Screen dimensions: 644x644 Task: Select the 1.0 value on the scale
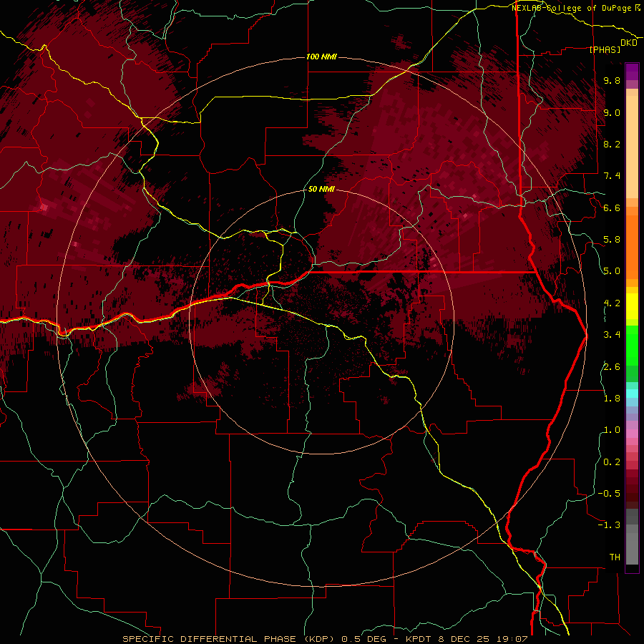click(x=612, y=430)
